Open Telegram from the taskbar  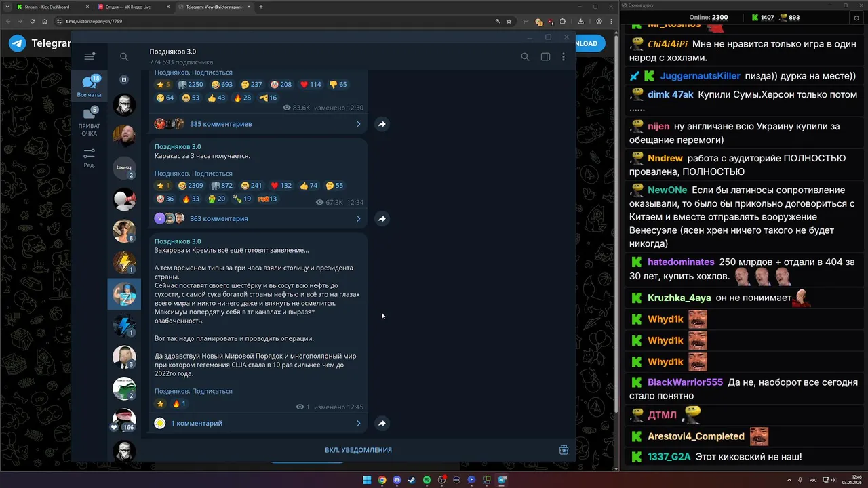coord(502,480)
